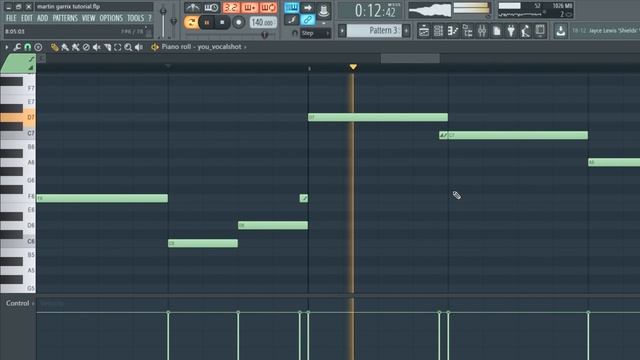This screenshot has height=360, width=640.
Task: Go to previous pattern arrow
Action: [x=342, y=31]
